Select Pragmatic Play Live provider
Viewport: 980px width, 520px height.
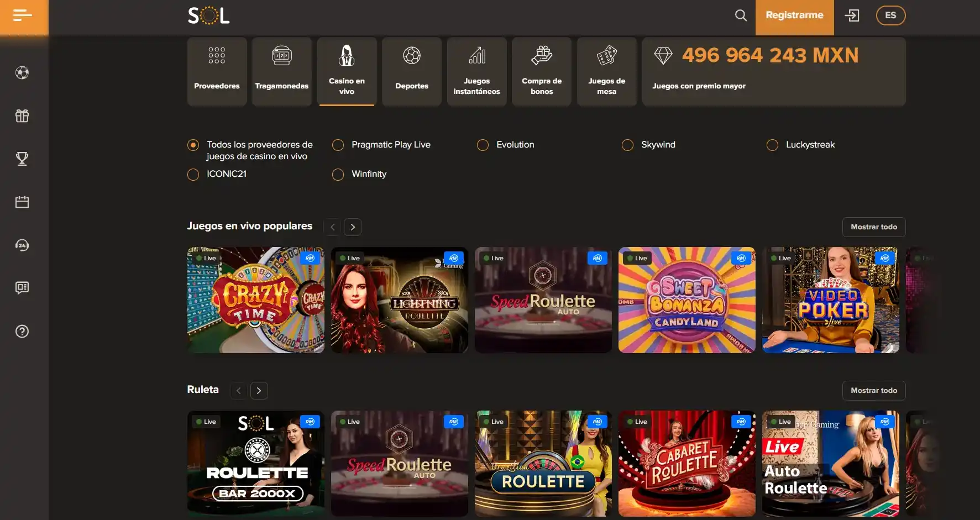(x=338, y=145)
